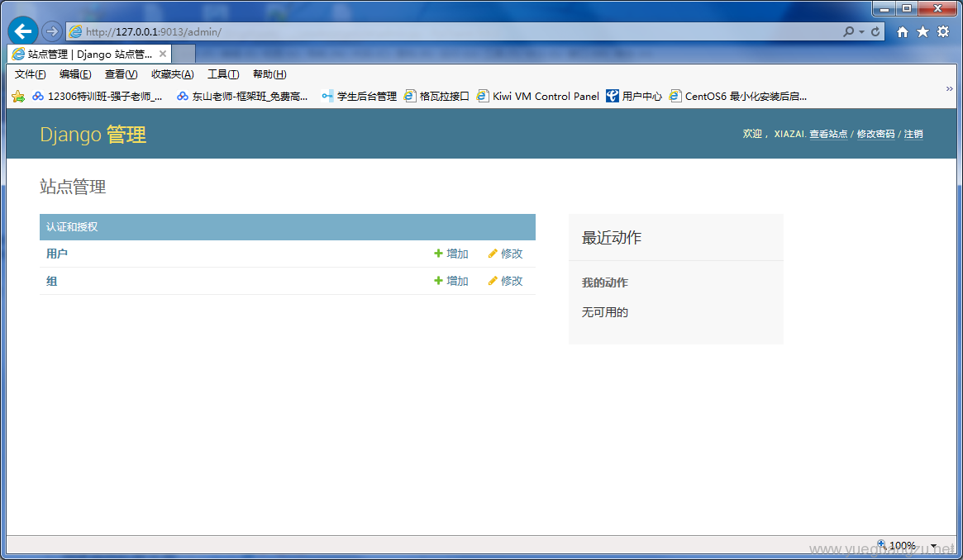Open the zoom level 100% dropdown arrow
Viewport: 963px width, 560px height.
pos(933,545)
